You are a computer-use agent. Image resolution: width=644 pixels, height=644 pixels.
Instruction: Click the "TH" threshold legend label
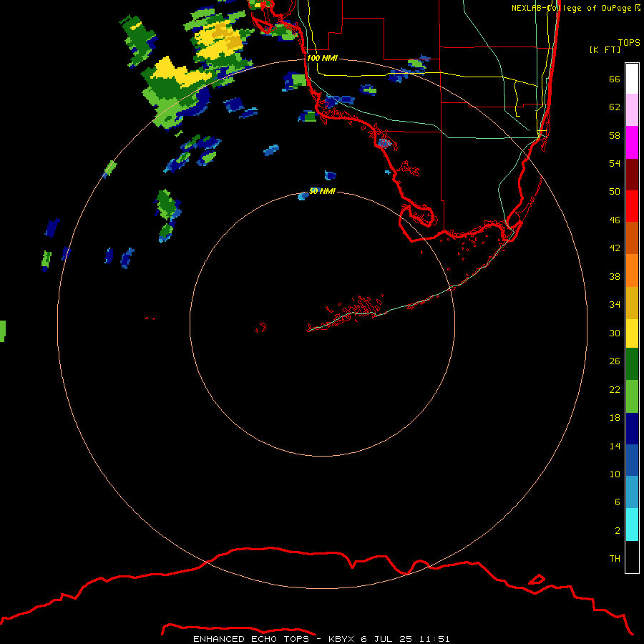[x=615, y=558]
